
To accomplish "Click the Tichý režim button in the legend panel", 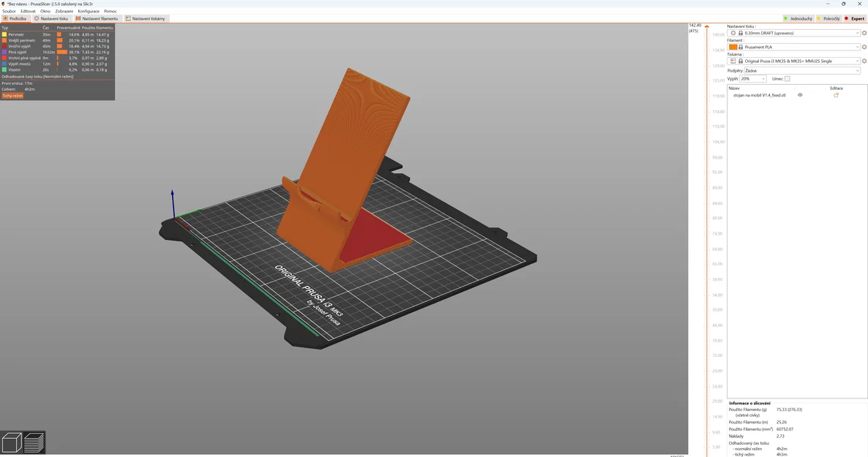I will tap(13, 95).
